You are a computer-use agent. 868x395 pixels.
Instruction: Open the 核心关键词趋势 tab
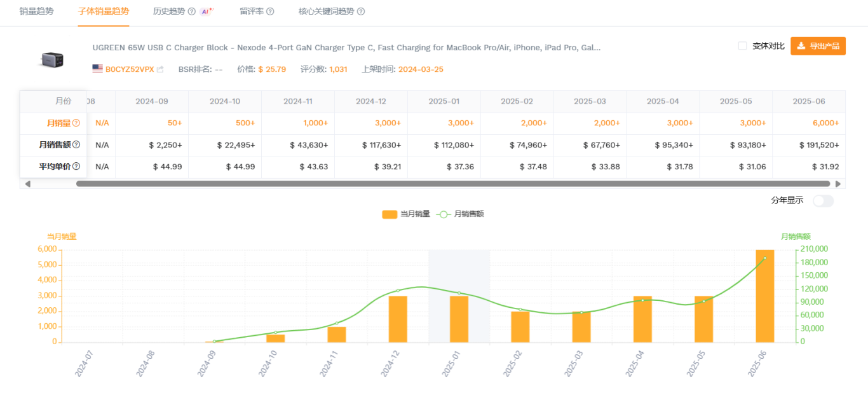(x=327, y=11)
